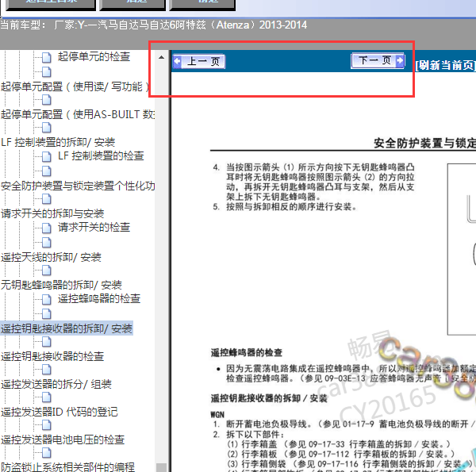Open tree entry 起停单元的检查
The image size is (476, 472).
pos(94,57)
